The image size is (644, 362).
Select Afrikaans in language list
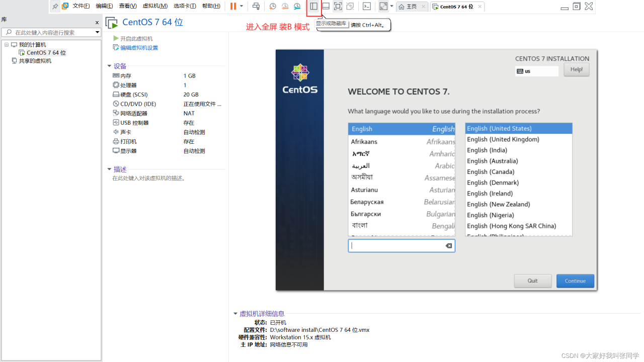pos(401,142)
